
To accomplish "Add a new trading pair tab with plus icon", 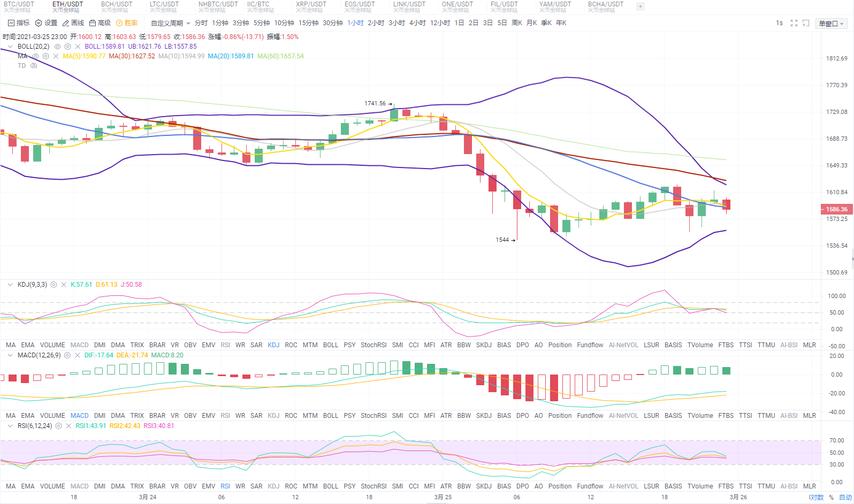I will [640, 6].
